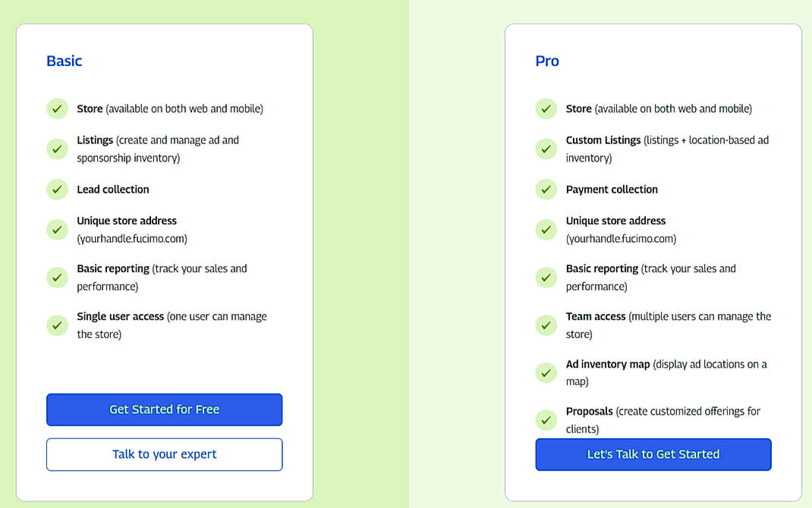Click the checkmark next to Payment collection
The width and height of the screenshot is (812, 508).
tap(546, 190)
